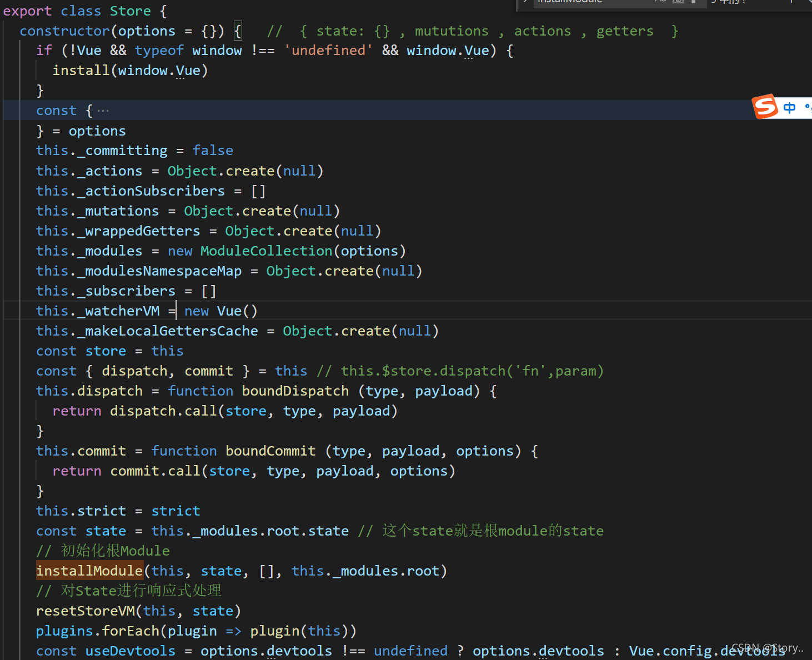Click the '// 对State进行响应式处理' comment
Viewport: 812px width, 660px height.
point(129,591)
